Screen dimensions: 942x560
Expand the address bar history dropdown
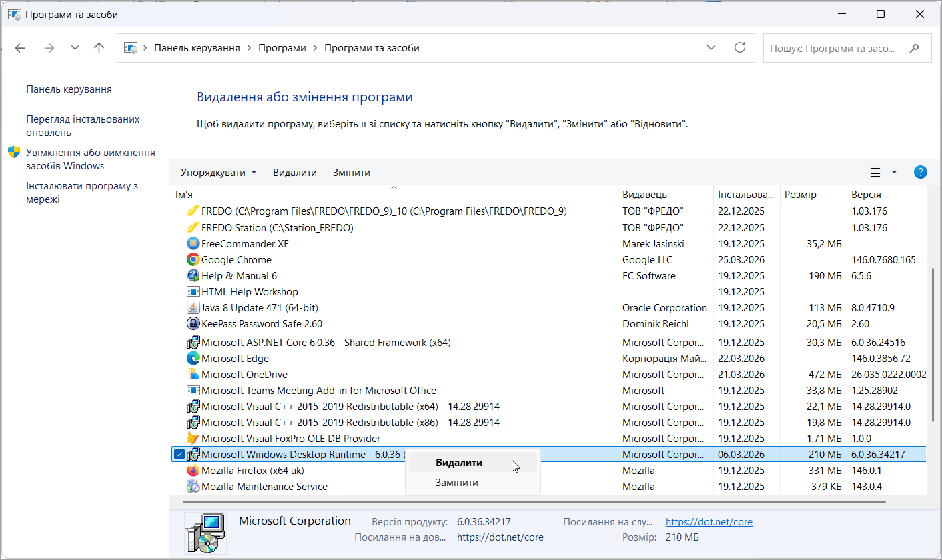point(712,48)
